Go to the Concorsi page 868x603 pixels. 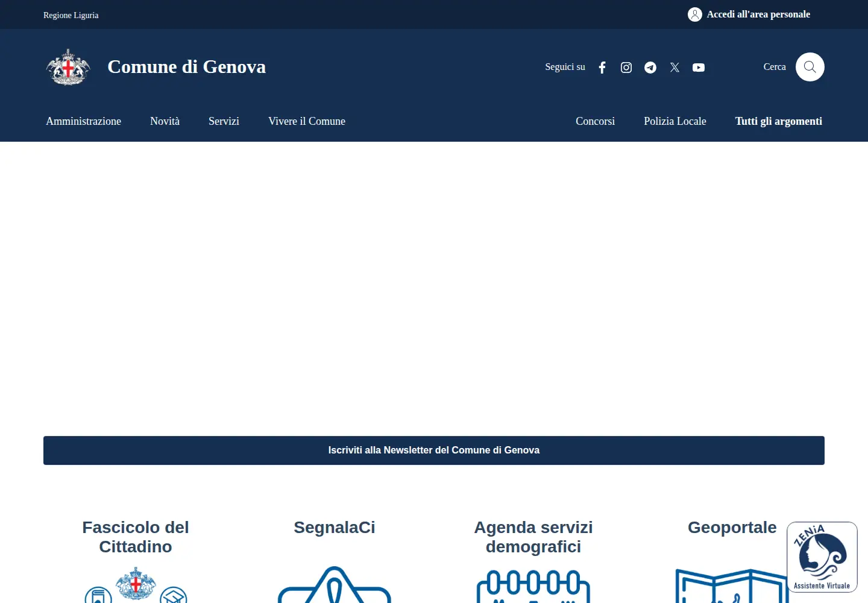(x=595, y=121)
